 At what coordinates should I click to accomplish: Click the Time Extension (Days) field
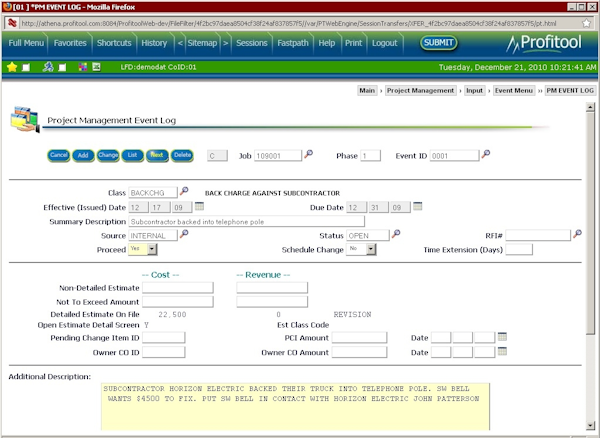pos(519,249)
